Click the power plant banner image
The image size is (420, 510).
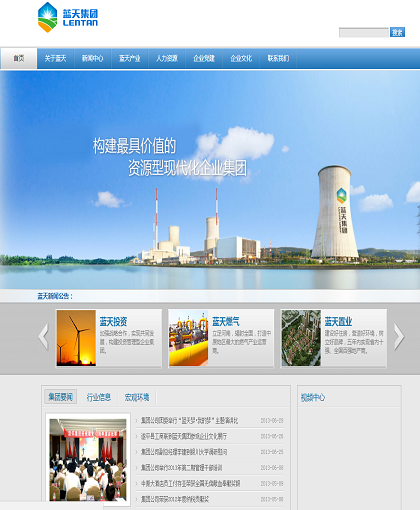pos(210,180)
